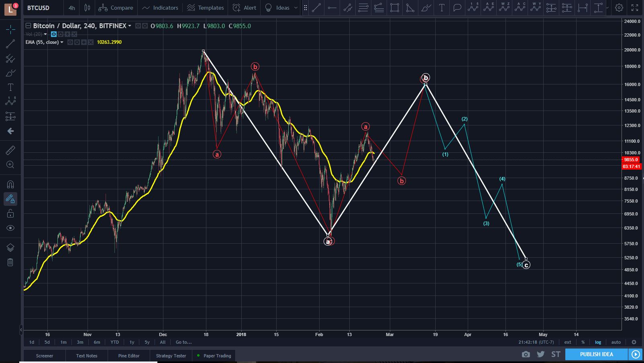This screenshot has width=644, height=363.
Task: Select the brush tool in left sidebar
Action: [10, 73]
